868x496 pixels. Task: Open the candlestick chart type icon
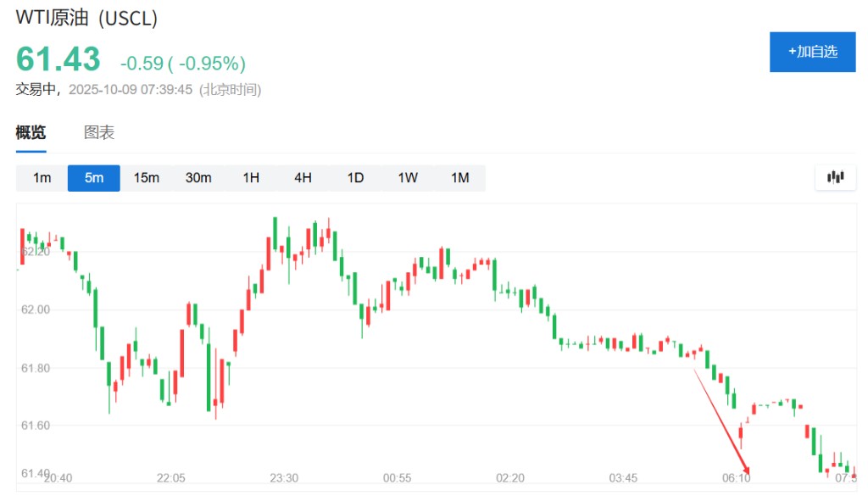(836, 177)
